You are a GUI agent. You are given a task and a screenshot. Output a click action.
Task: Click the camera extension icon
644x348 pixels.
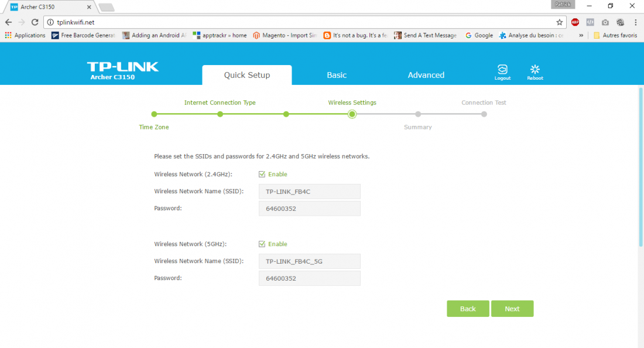[x=605, y=22]
